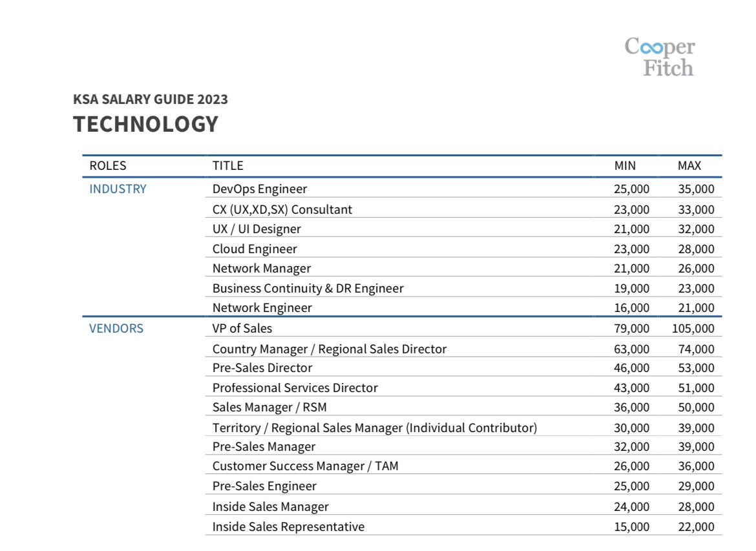Select the 'Pre-Sales Engineer' title
The height and width of the screenshot is (551, 756).
coord(265,486)
